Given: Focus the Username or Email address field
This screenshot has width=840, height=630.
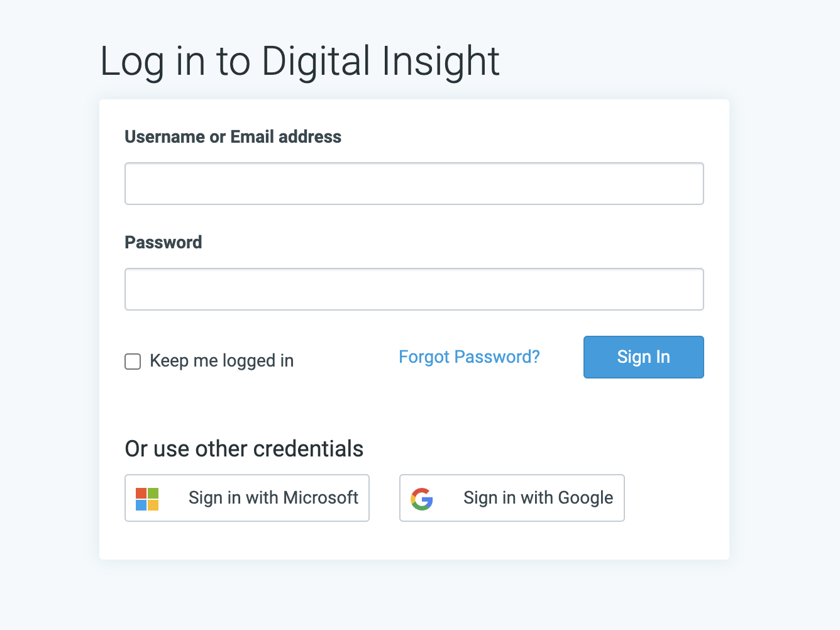Looking at the screenshot, I should coord(414,183).
